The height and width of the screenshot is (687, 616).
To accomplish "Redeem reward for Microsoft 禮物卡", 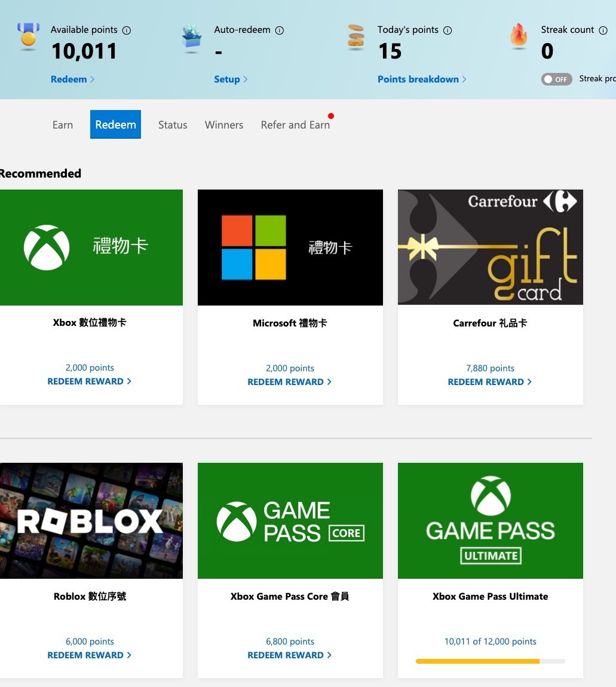I will [289, 381].
